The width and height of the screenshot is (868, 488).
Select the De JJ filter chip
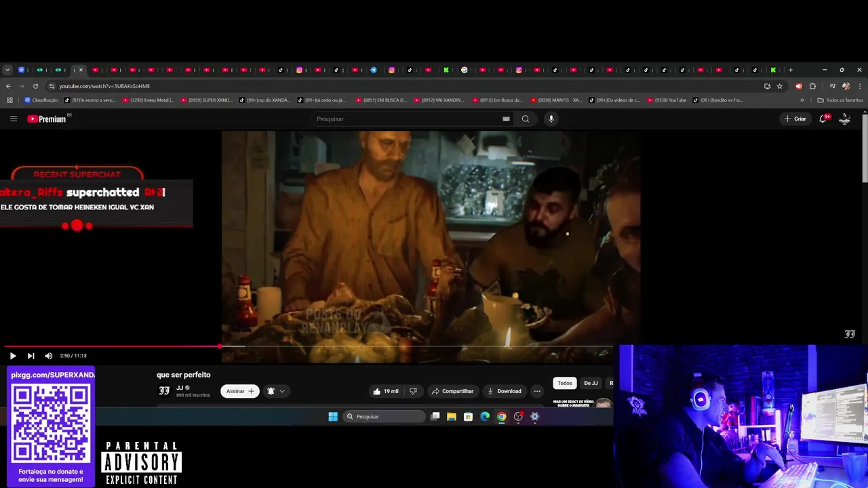[x=591, y=383]
